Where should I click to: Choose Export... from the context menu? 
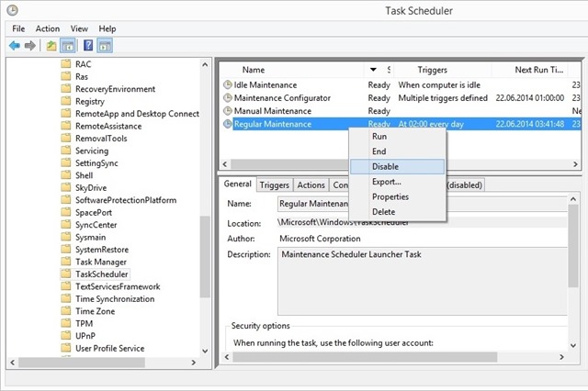398,182
